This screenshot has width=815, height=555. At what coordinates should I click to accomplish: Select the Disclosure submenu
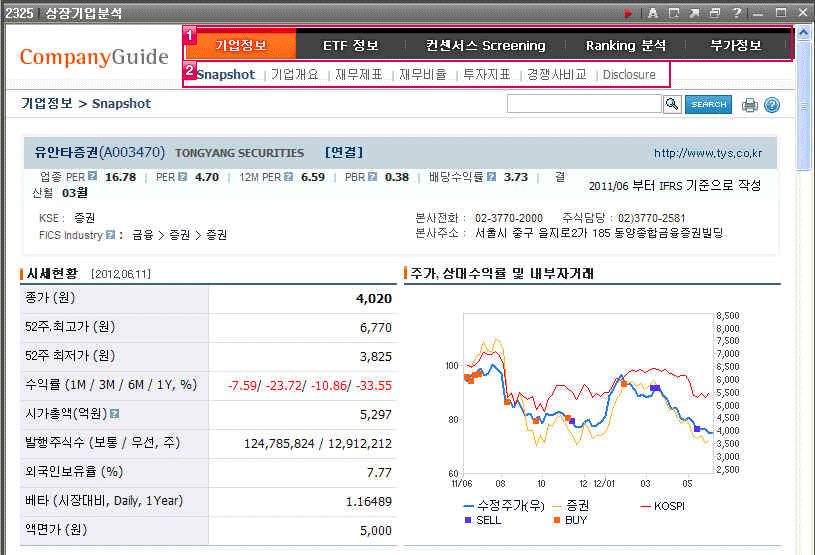[629, 74]
